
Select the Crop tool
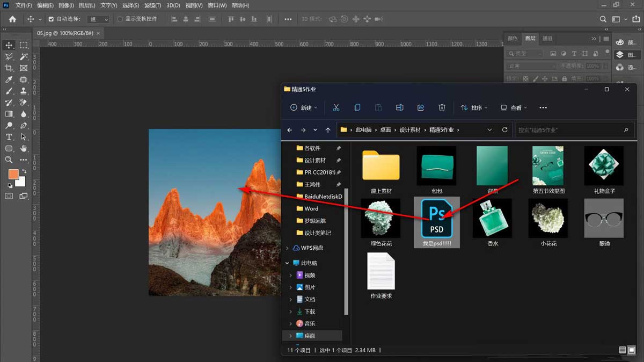[9, 68]
